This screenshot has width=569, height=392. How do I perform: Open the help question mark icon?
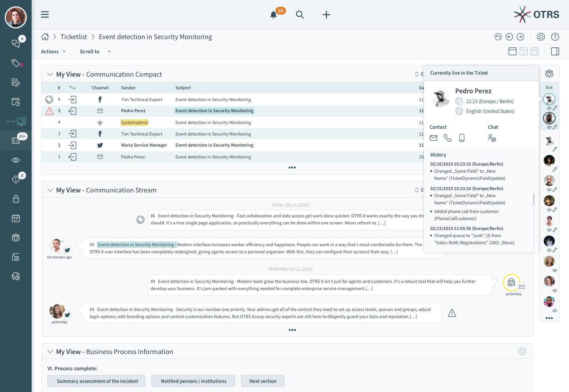tap(555, 37)
